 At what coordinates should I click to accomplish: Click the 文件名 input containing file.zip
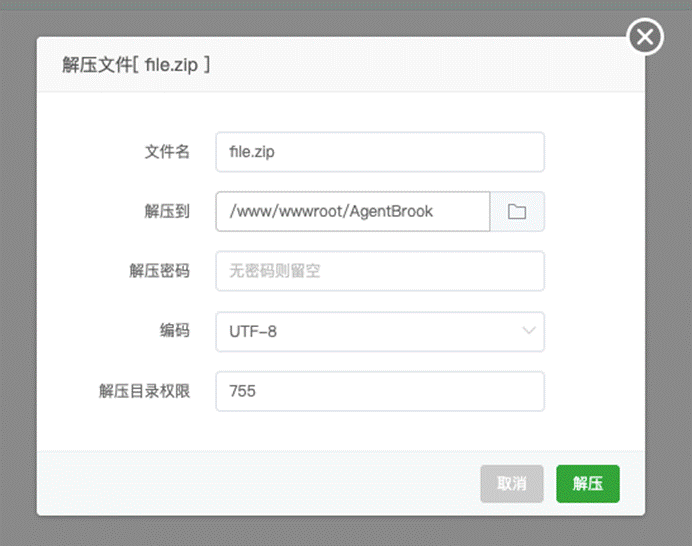pos(380,152)
